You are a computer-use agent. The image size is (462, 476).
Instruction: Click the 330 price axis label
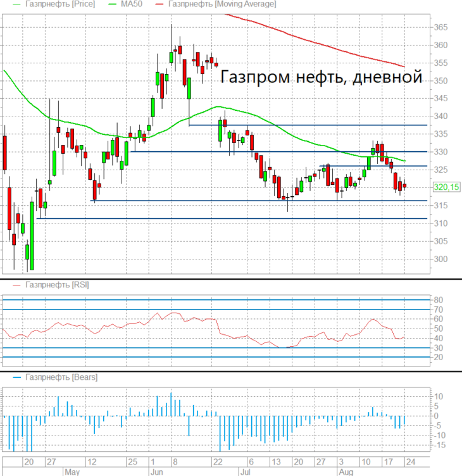[x=440, y=152]
